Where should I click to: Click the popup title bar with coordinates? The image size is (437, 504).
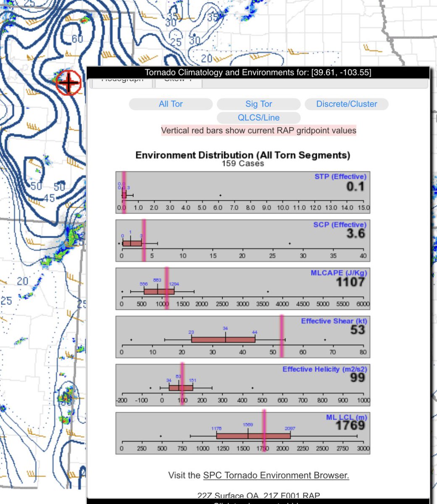click(258, 72)
